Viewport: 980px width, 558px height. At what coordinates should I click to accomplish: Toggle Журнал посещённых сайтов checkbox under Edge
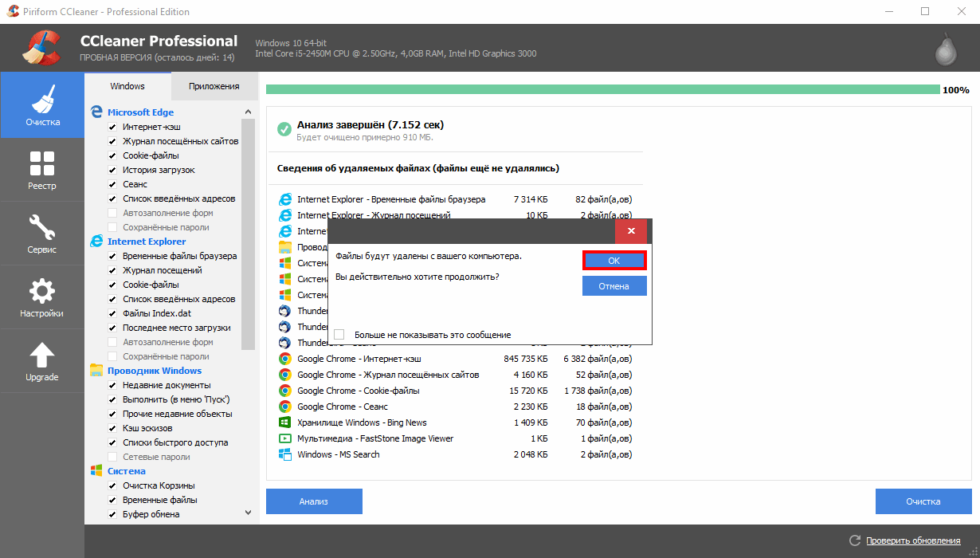[x=112, y=141]
